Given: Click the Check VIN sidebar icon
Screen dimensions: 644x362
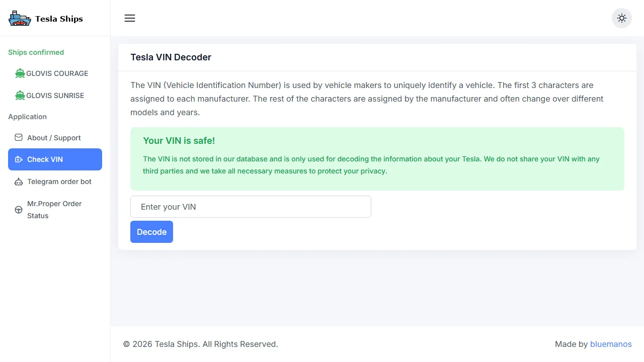Looking at the screenshot, I should pyautogui.click(x=19, y=159).
